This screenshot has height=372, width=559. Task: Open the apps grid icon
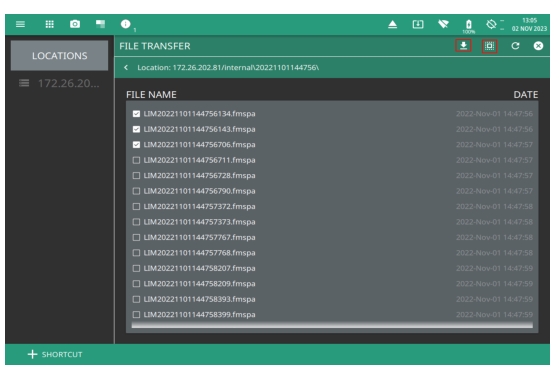(x=50, y=24)
